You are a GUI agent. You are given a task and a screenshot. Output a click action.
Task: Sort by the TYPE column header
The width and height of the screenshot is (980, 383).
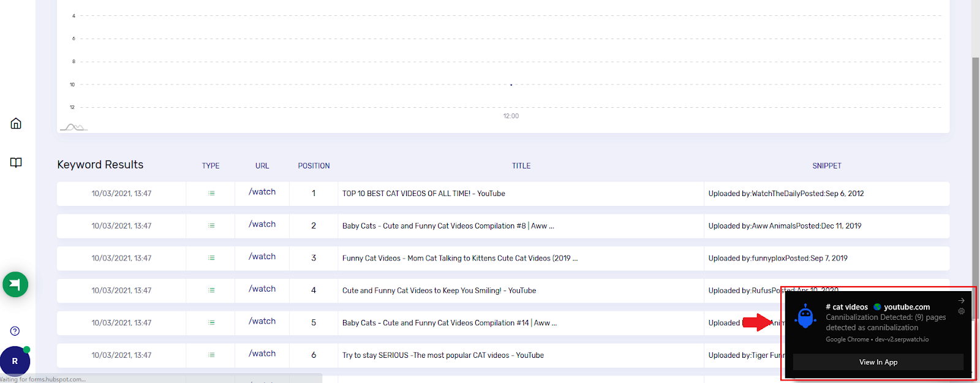(x=211, y=166)
